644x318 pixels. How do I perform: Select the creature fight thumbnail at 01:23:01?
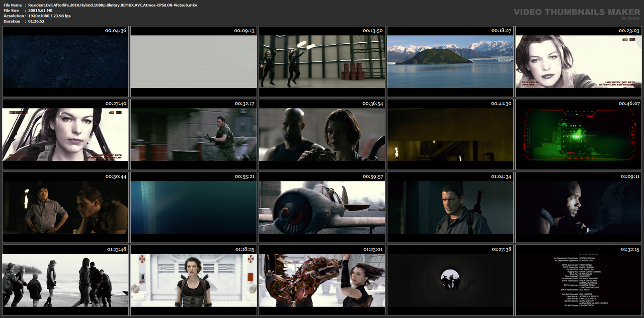pyautogui.click(x=323, y=280)
